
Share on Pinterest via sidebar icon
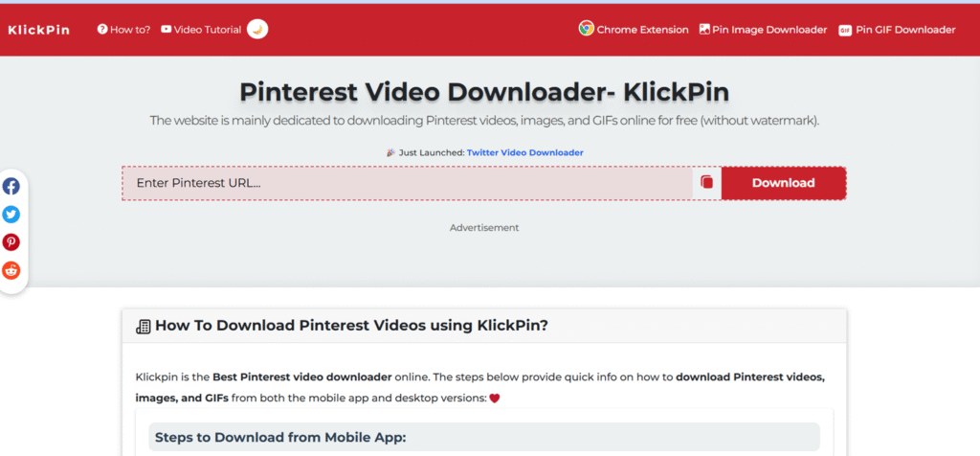coord(11,242)
